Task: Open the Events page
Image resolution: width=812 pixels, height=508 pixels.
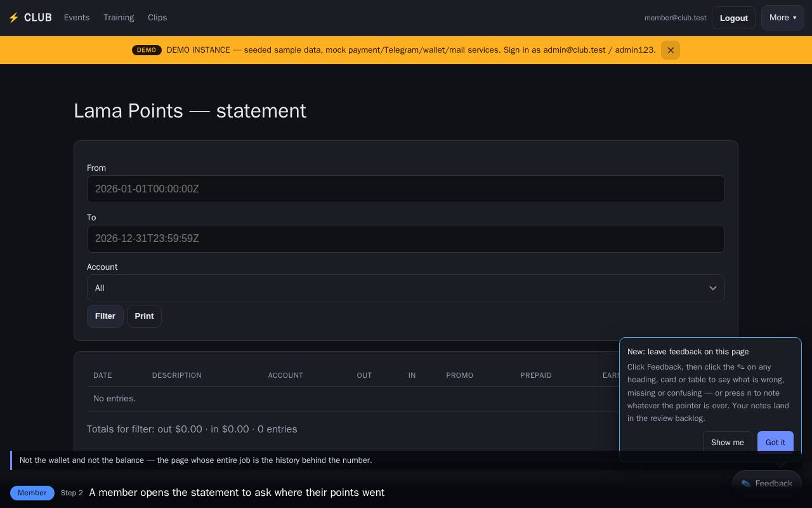Action: click(77, 18)
